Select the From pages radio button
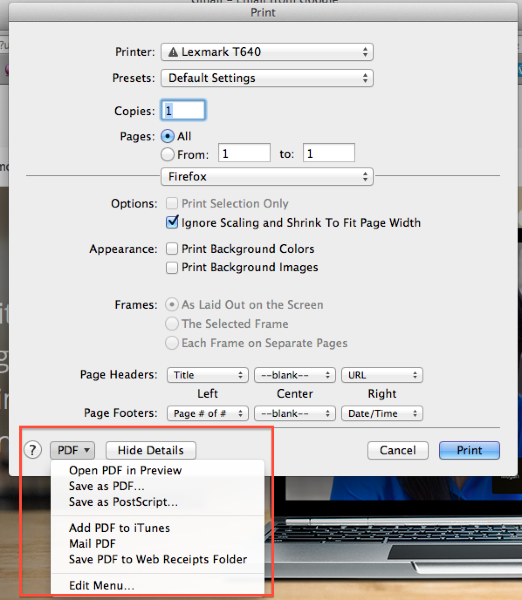 point(168,155)
